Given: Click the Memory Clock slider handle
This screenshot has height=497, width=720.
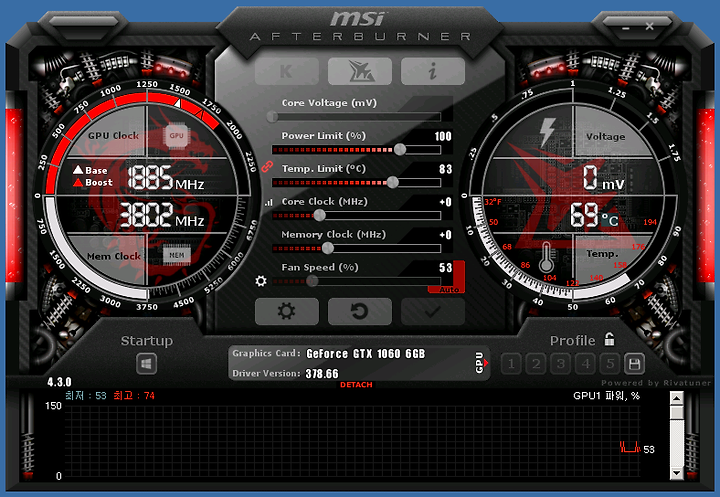Looking at the screenshot, I should click(327, 248).
